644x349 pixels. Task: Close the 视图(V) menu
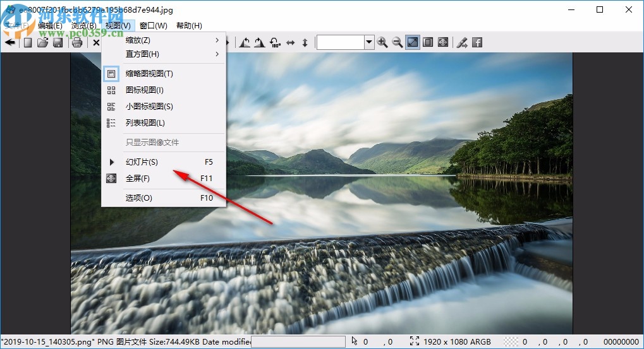[118, 25]
